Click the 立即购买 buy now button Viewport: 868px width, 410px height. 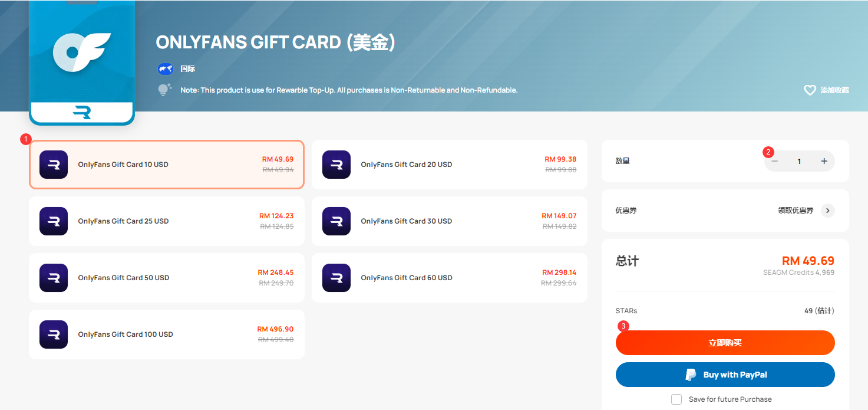point(725,343)
